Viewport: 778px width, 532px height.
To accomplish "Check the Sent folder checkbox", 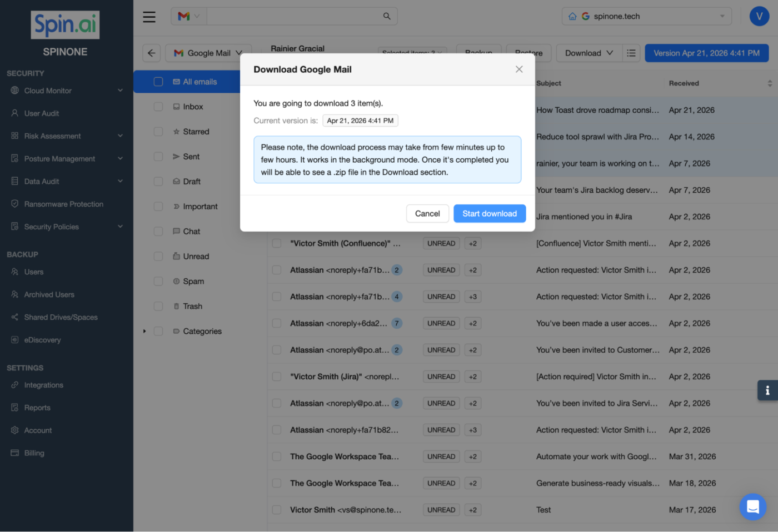I will pyautogui.click(x=158, y=157).
